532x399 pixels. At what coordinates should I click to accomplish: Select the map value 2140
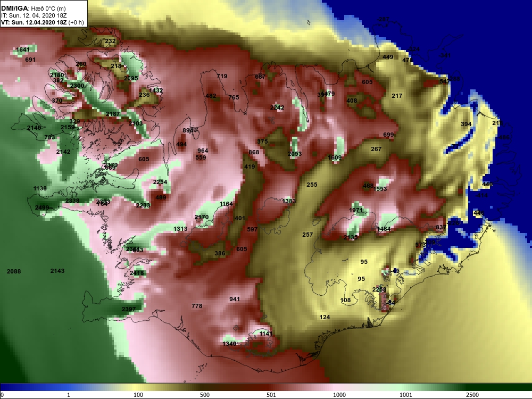pyautogui.click(x=34, y=128)
